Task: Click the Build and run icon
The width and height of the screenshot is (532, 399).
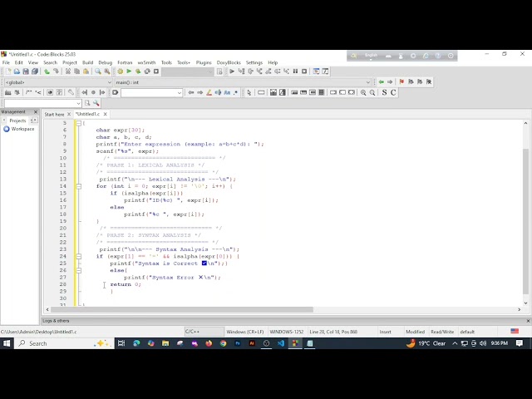Action: (138, 71)
